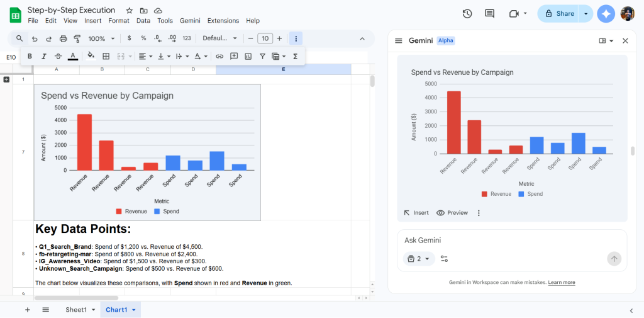Open the borders tool in toolbar
Image resolution: width=644 pixels, height=318 pixels.
(x=106, y=56)
